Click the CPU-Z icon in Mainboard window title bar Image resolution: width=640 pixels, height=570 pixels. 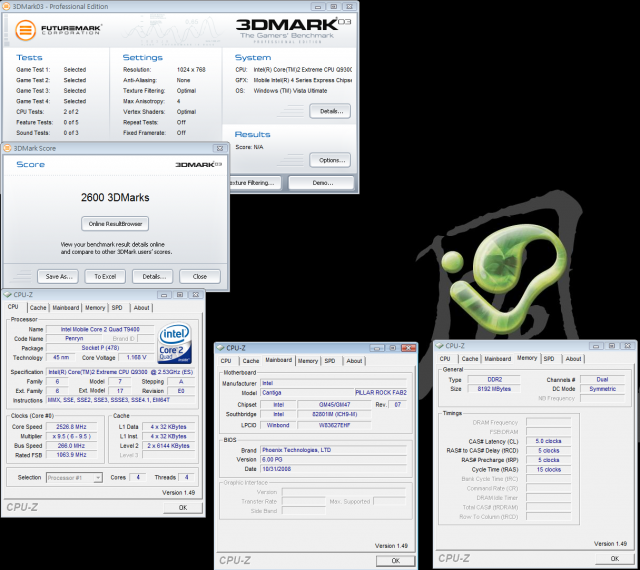[x=220, y=348]
